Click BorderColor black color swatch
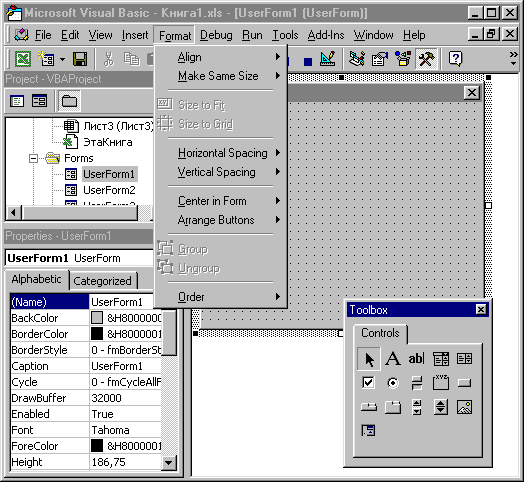Image resolution: width=524 pixels, height=482 pixels. (97, 334)
